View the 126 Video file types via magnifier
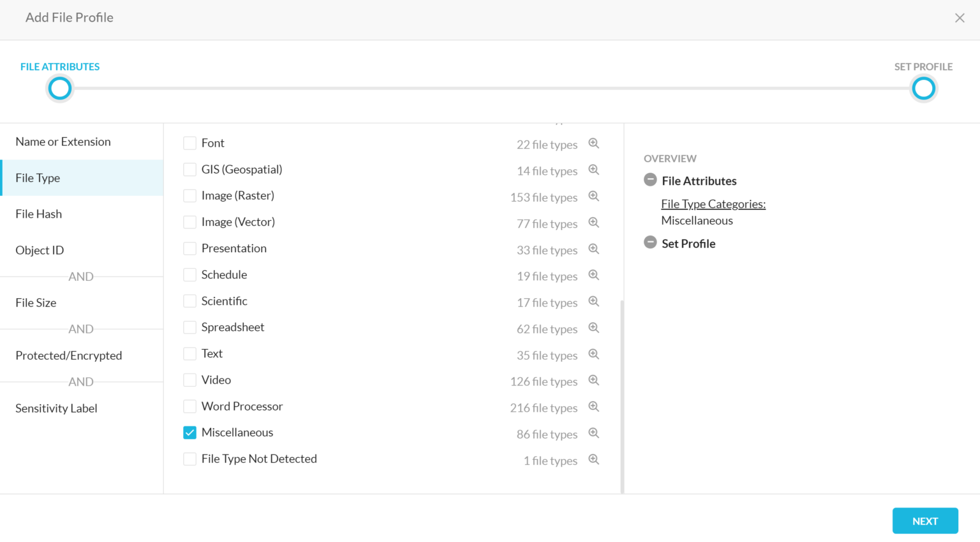The image size is (980, 542). (593, 380)
